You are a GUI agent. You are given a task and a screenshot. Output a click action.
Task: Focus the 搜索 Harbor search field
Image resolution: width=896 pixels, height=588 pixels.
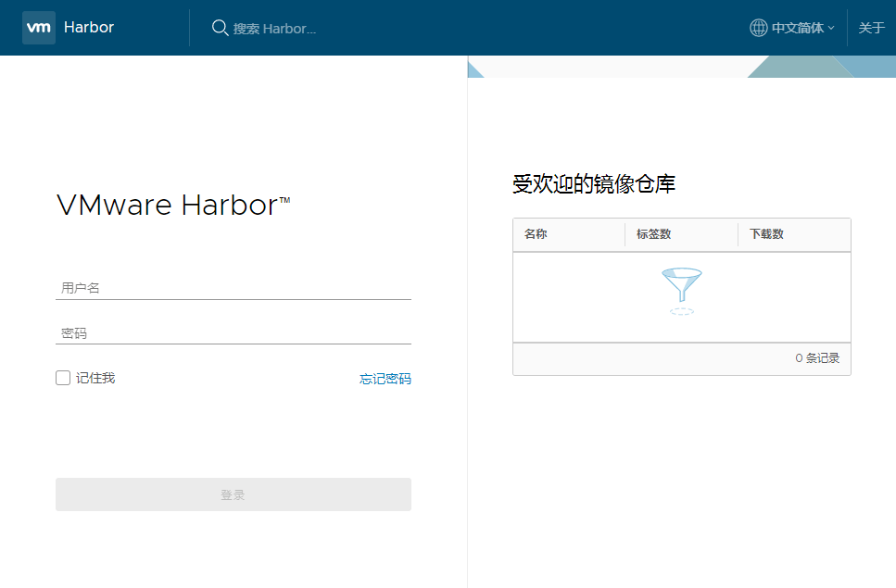[274, 29]
